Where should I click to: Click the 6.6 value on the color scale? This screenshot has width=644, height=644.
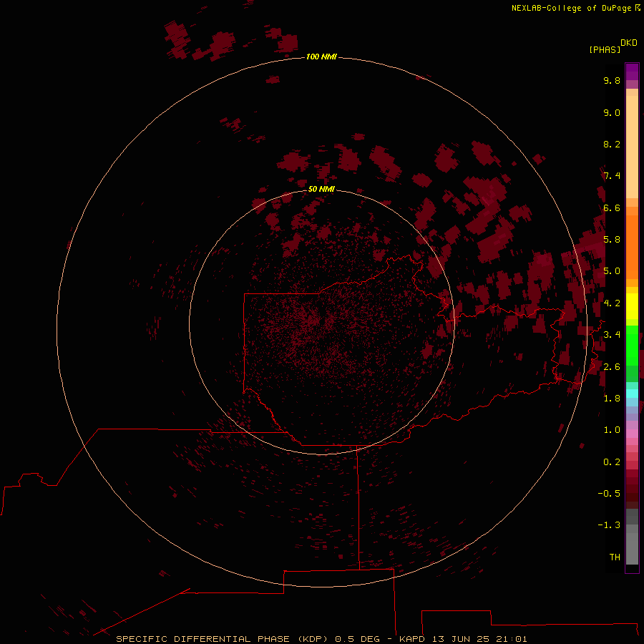(x=612, y=208)
